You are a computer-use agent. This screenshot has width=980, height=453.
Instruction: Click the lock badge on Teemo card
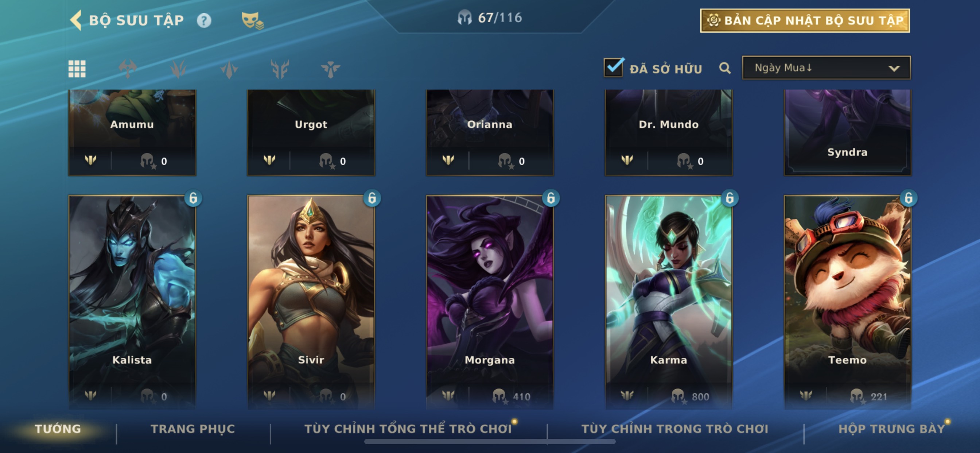pyautogui.click(x=909, y=198)
